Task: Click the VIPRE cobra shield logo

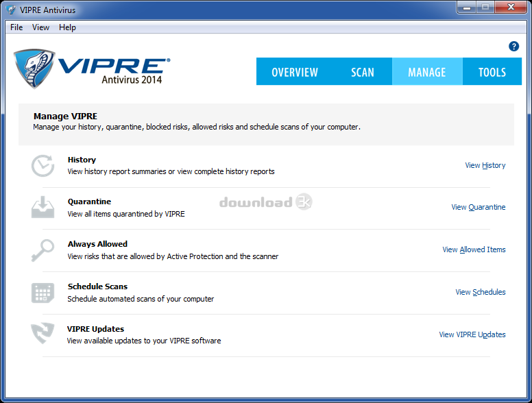Action: coord(34,69)
